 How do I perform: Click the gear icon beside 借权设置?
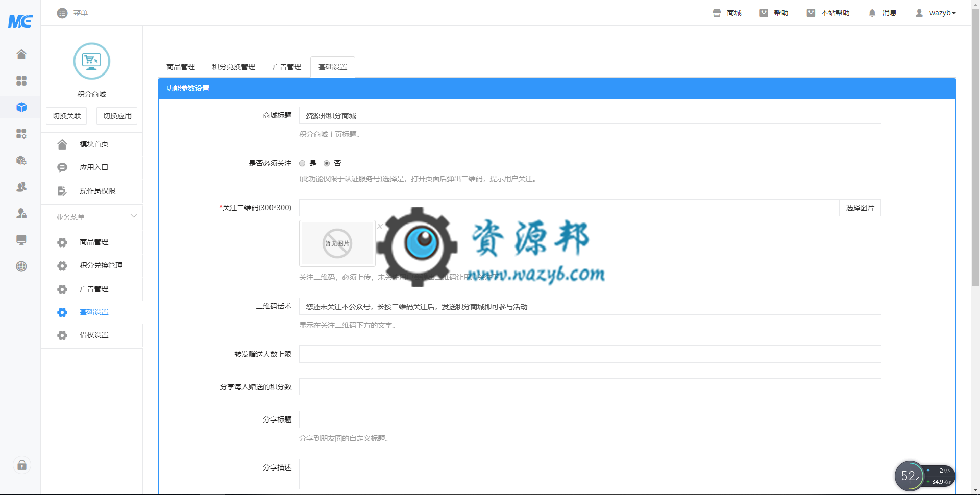pyautogui.click(x=62, y=335)
